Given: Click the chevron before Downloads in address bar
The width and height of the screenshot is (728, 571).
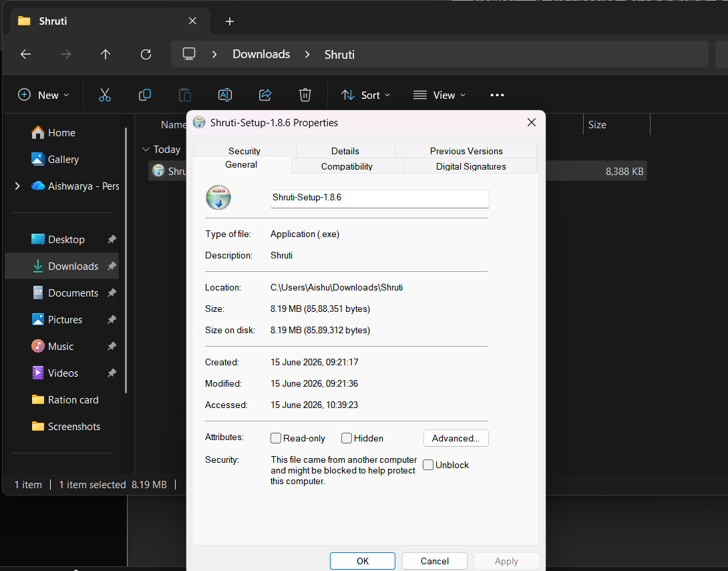Looking at the screenshot, I should pos(214,54).
